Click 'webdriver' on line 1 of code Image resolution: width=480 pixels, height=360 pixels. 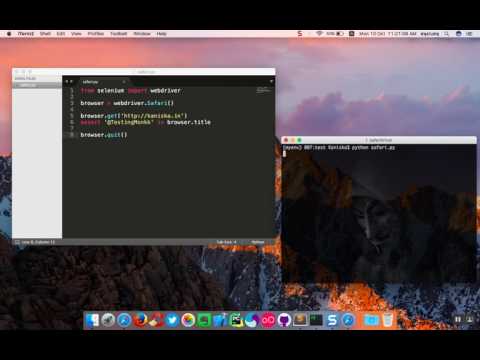click(165, 90)
